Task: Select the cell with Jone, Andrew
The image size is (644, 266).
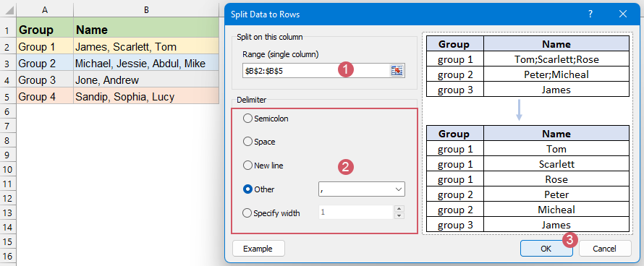Action: pyautogui.click(x=146, y=80)
